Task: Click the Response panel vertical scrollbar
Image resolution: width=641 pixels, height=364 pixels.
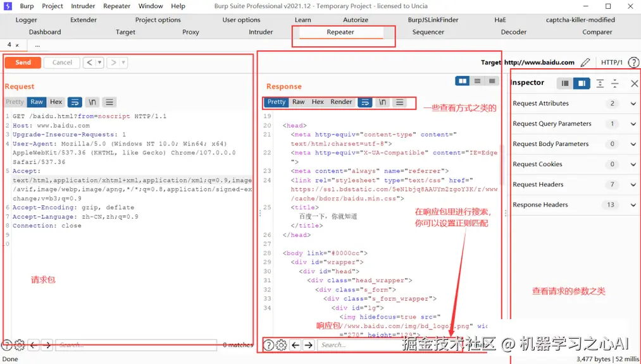Action: (x=501, y=166)
